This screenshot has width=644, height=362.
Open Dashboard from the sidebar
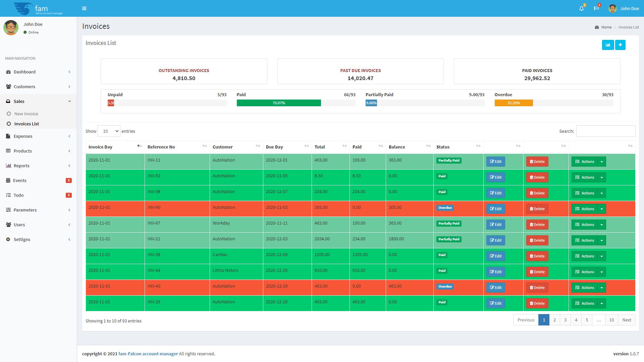pyautogui.click(x=24, y=72)
